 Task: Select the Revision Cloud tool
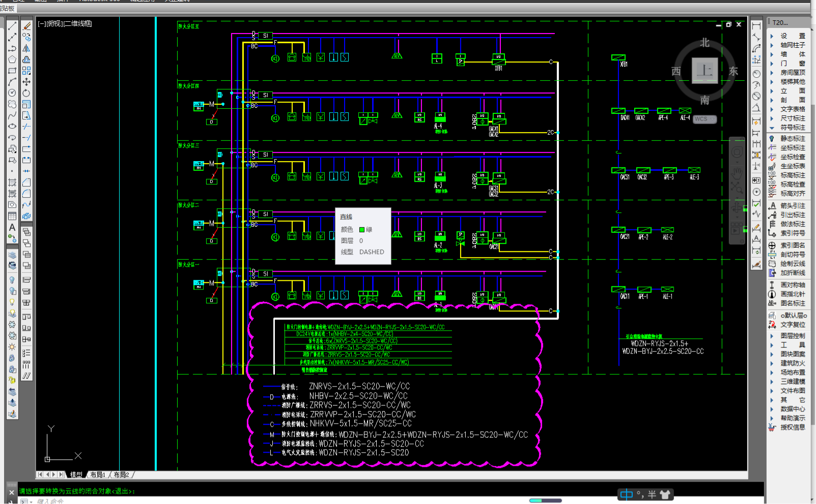[x=12, y=104]
